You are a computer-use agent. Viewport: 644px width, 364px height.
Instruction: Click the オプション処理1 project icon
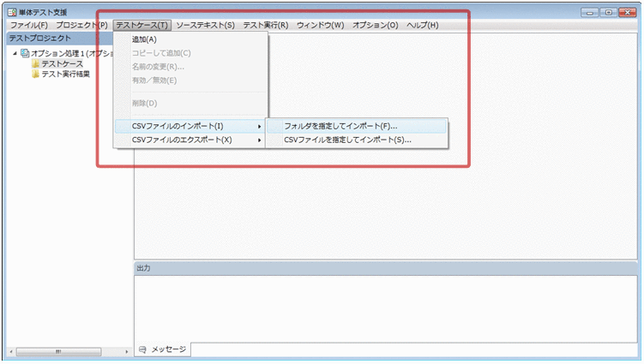[25, 53]
